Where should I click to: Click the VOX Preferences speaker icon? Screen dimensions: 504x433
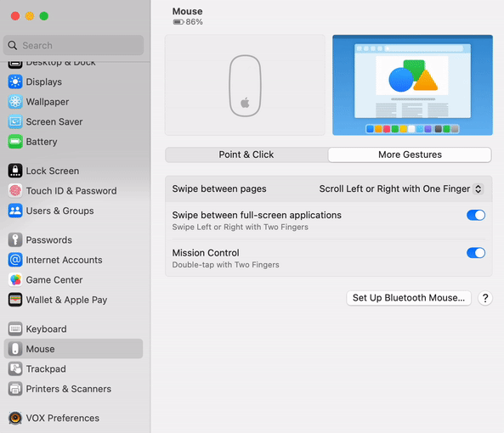[15, 418]
